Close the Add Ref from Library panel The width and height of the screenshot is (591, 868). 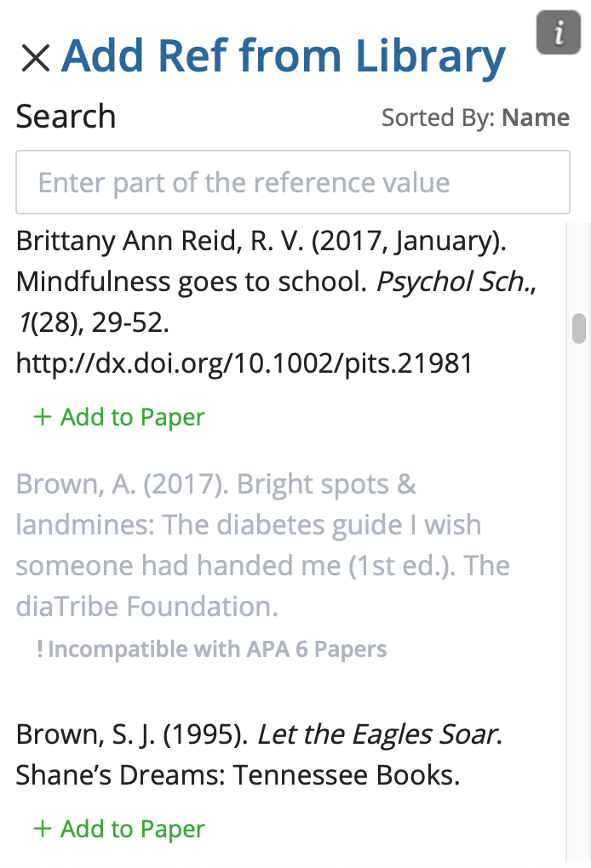[x=35, y=58]
